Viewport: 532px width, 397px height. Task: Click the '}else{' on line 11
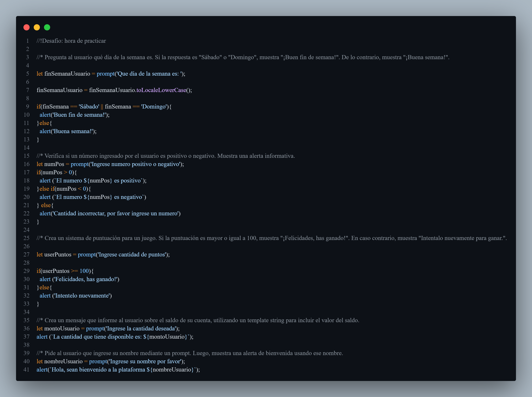[x=44, y=123]
